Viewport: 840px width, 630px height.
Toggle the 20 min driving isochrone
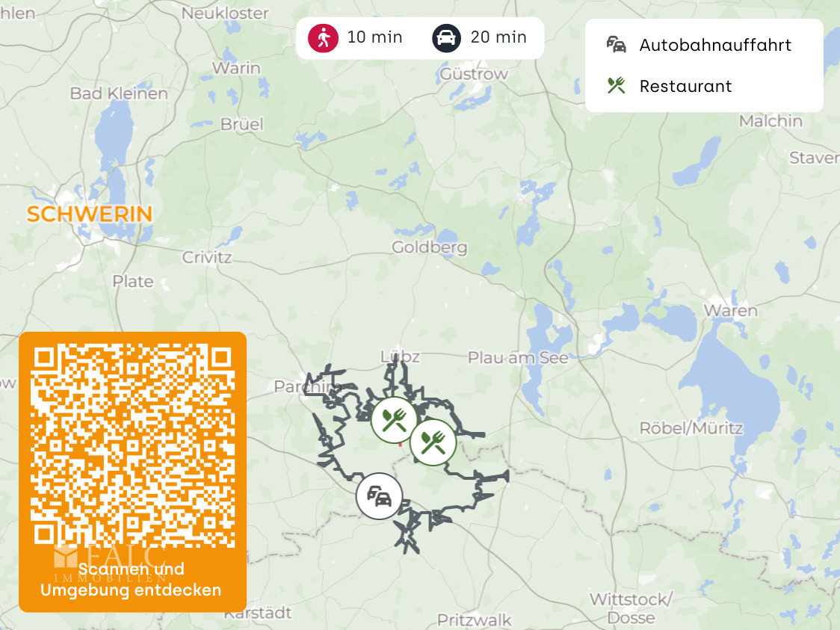pyautogui.click(x=480, y=37)
